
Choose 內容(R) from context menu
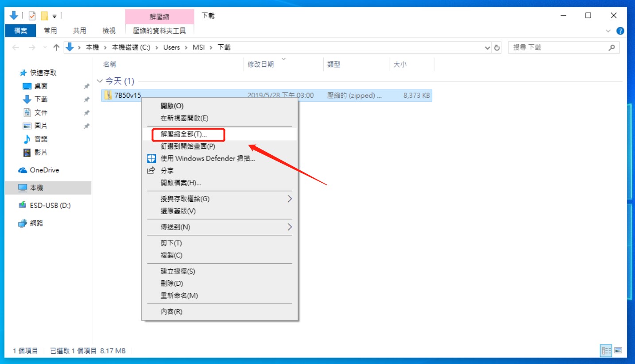(x=219, y=311)
